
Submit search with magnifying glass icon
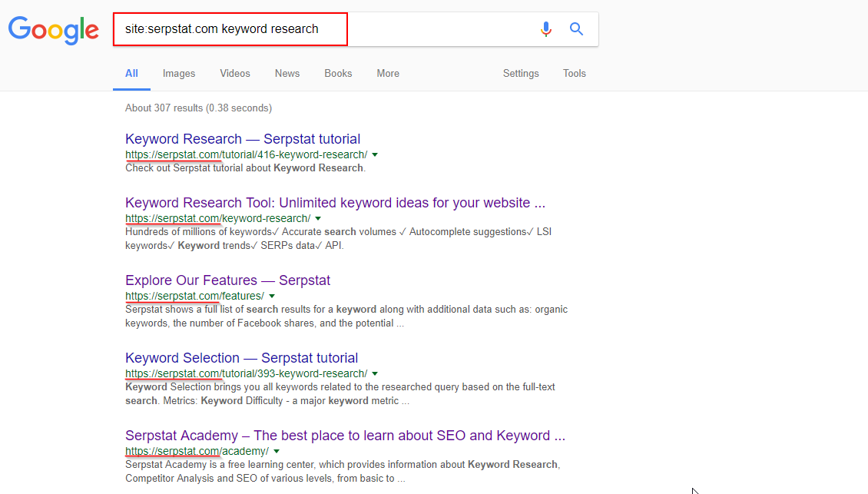[x=576, y=28]
